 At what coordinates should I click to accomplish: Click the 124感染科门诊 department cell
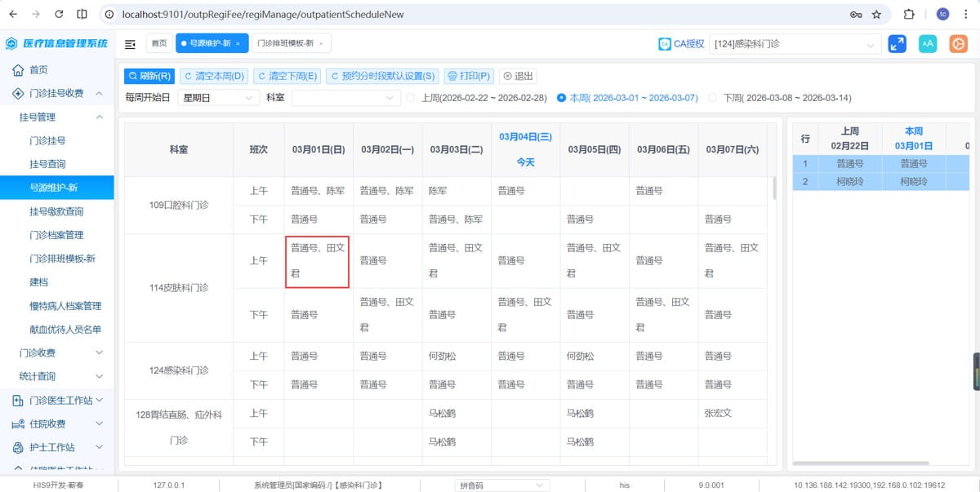179,370
